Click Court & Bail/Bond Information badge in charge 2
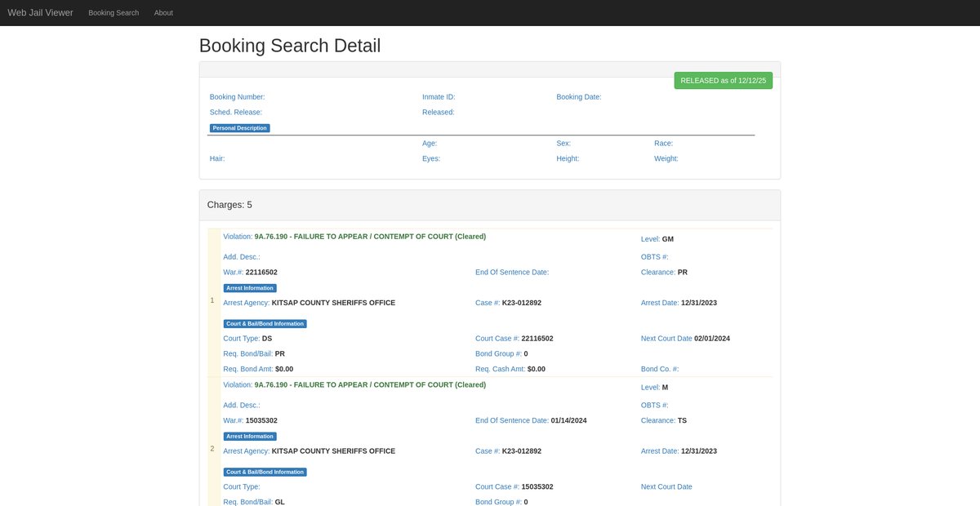Viewport: 980px width, 506px height. [x=265, y=473]
